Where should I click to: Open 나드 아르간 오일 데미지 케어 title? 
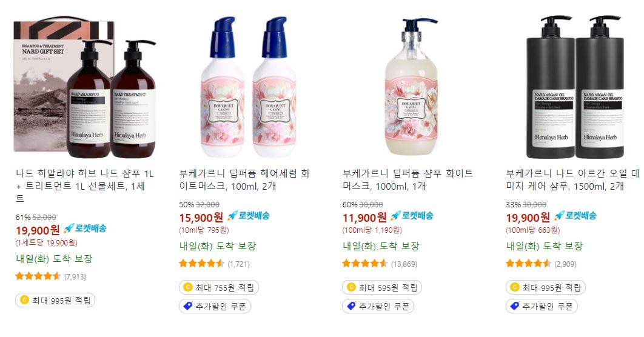tap(573, 180)
